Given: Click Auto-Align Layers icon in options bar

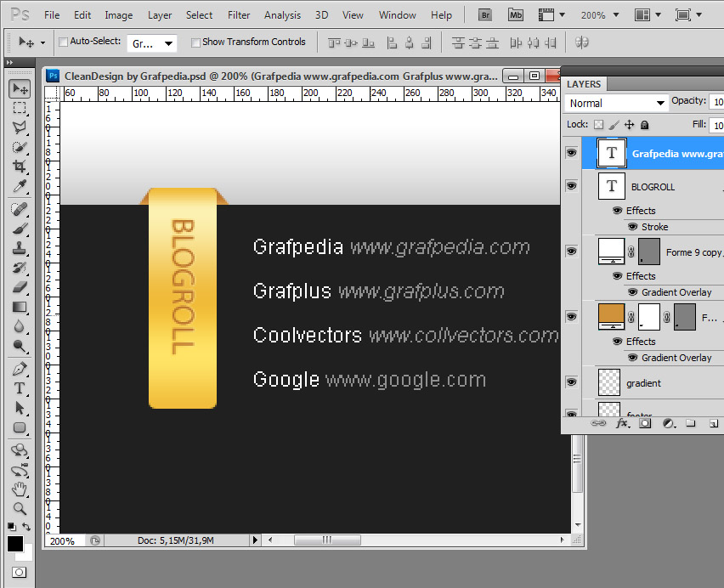Looking at the screenshot, I should 582,42.
